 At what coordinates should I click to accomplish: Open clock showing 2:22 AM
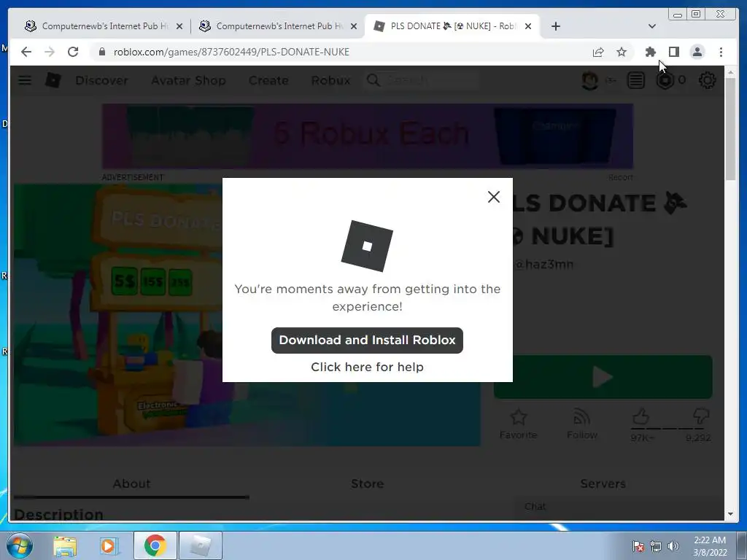click(x=710, y=546)
